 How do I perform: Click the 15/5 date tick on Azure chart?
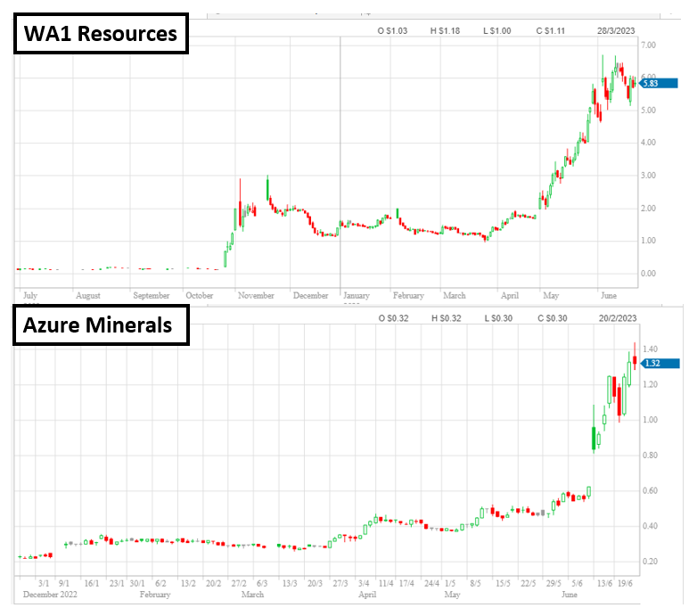click(x=503, y=583)
